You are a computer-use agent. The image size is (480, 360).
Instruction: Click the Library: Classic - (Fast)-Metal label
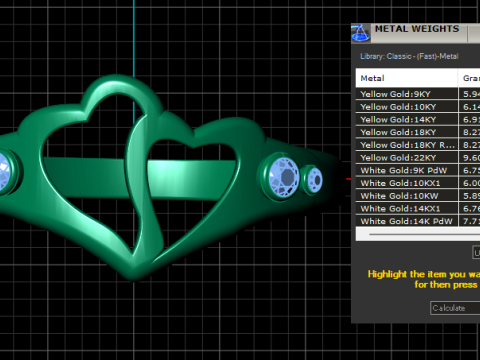pos(409,56)
